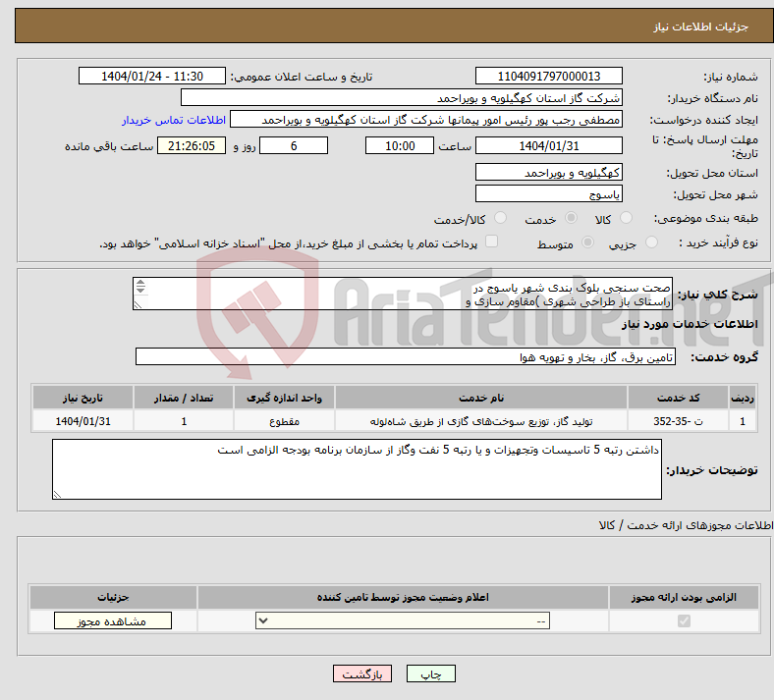Click the remaining days field showing 6
The image size is (774, 700).
pyautogui.click(x=294, y=145)
